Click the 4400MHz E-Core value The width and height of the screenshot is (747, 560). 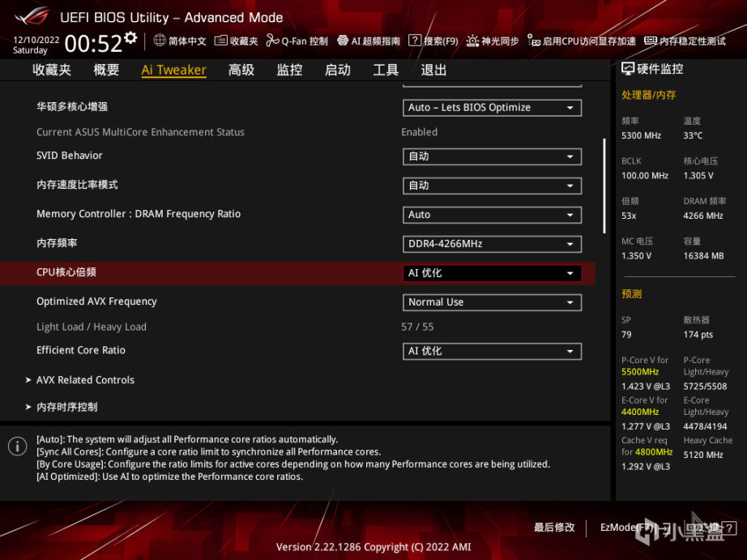click(640, 412)
